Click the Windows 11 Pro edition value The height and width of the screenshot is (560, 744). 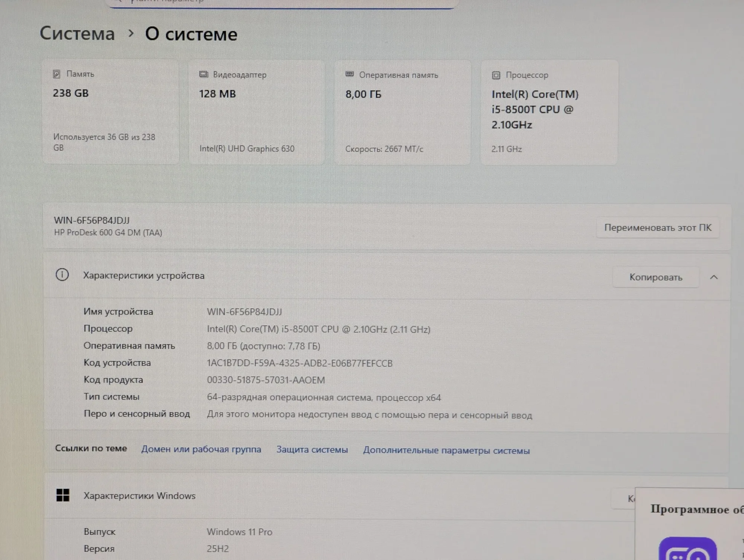[240, 532]
